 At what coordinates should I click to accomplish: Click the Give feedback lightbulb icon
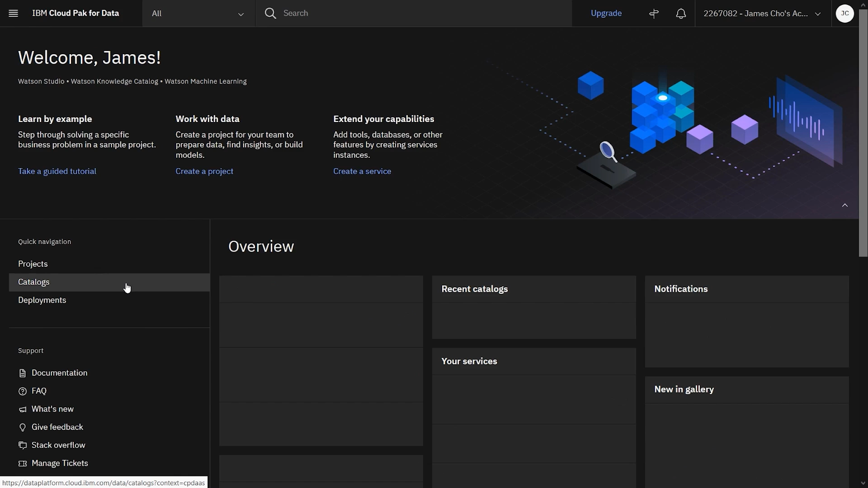22,427
